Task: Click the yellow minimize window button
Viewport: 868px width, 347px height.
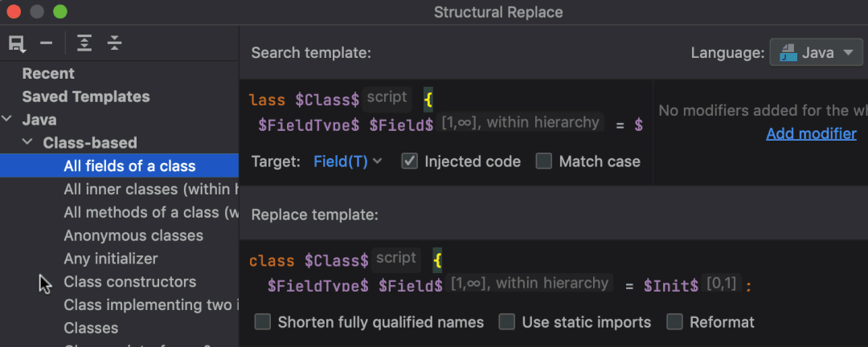Action: pyautogui.click(x=36, y=12)
